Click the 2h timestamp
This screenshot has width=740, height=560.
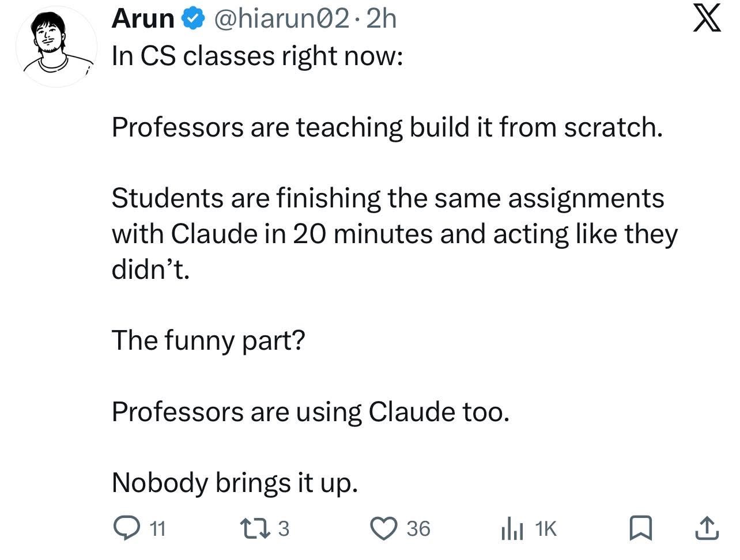click(382, 20)
